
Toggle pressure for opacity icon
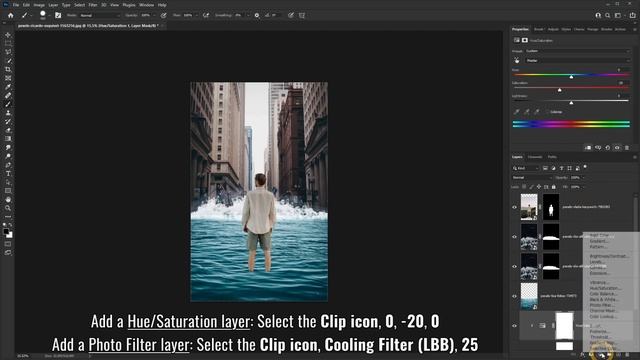tap(164, 16)
